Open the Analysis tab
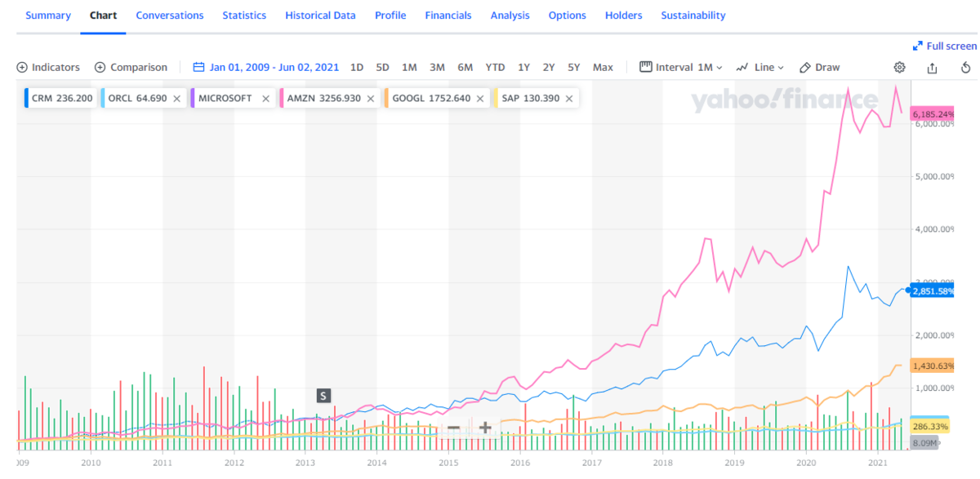Screen dimensions: 980x479 pos(510,16)
